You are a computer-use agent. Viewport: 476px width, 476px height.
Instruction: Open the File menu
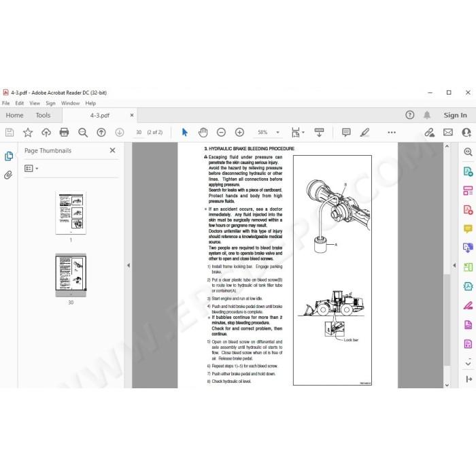pos(5,103)
